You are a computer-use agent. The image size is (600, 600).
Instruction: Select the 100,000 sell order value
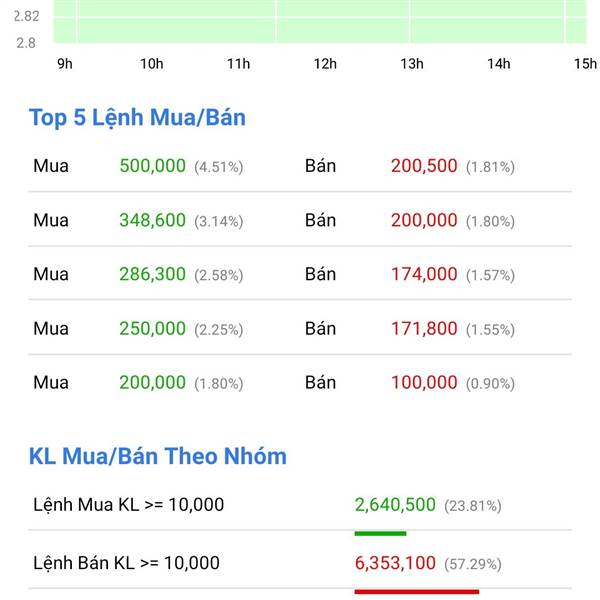point(424,383)
